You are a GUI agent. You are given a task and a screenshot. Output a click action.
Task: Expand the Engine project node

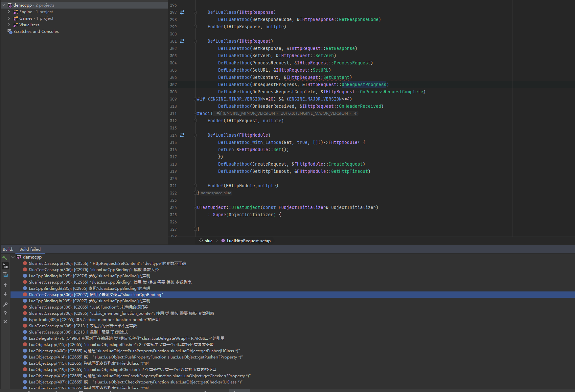(x=9, y=12)
